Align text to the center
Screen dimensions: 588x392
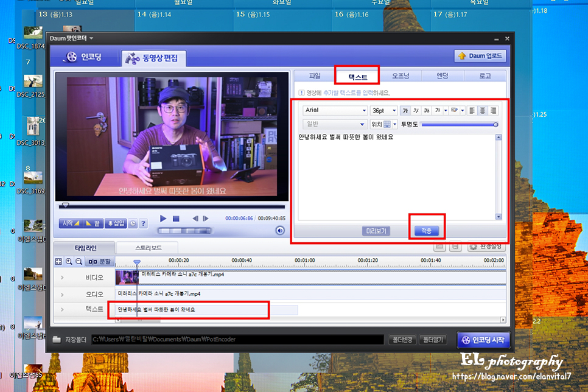(x=483, y=111)
